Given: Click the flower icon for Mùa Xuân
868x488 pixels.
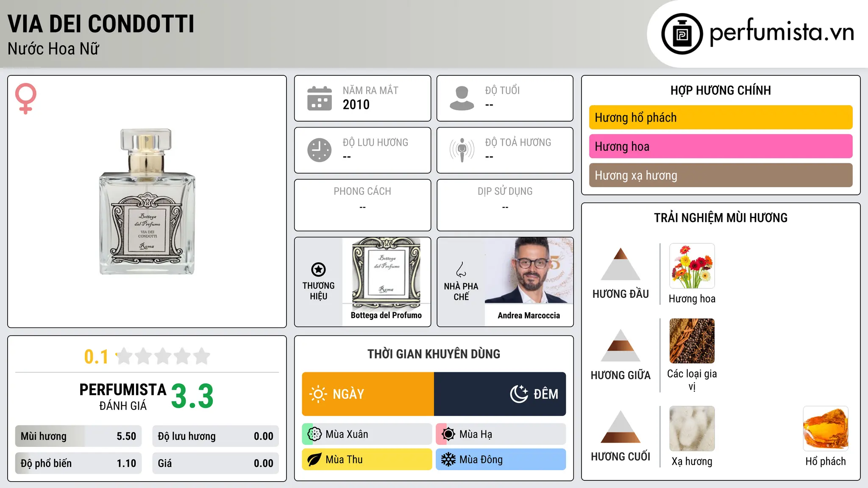Looking at the screenshot, I should tap(314, 434).
